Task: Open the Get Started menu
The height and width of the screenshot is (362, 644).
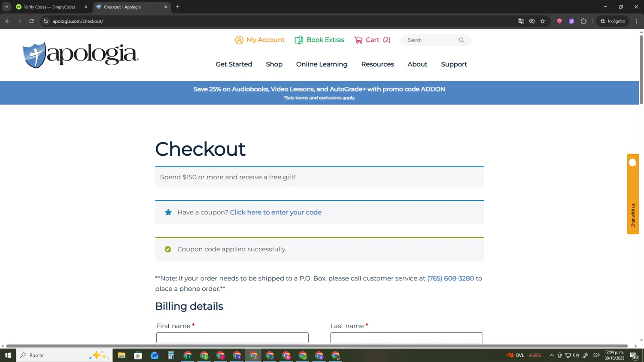Action: (x=234, y=64)
